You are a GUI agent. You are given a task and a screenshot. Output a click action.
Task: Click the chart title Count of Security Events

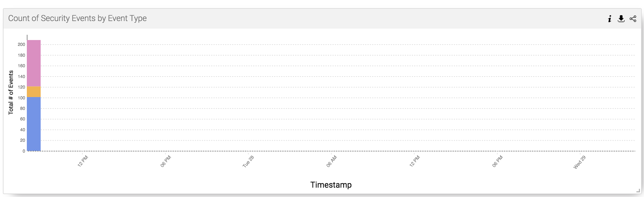[78, 18]
